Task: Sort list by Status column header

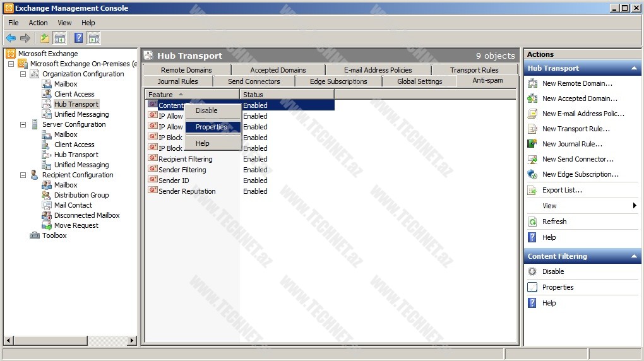Action: tap(286, 95)
